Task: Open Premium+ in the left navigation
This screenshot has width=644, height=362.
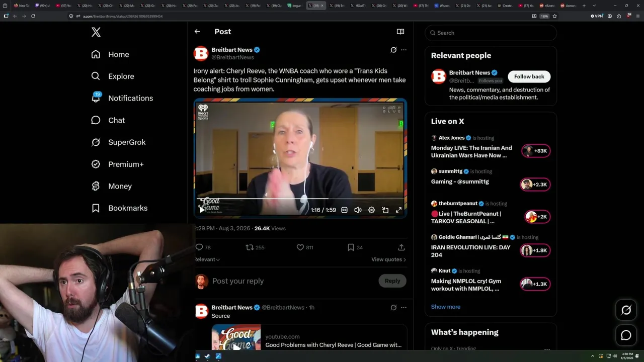Action: (117, 164)
